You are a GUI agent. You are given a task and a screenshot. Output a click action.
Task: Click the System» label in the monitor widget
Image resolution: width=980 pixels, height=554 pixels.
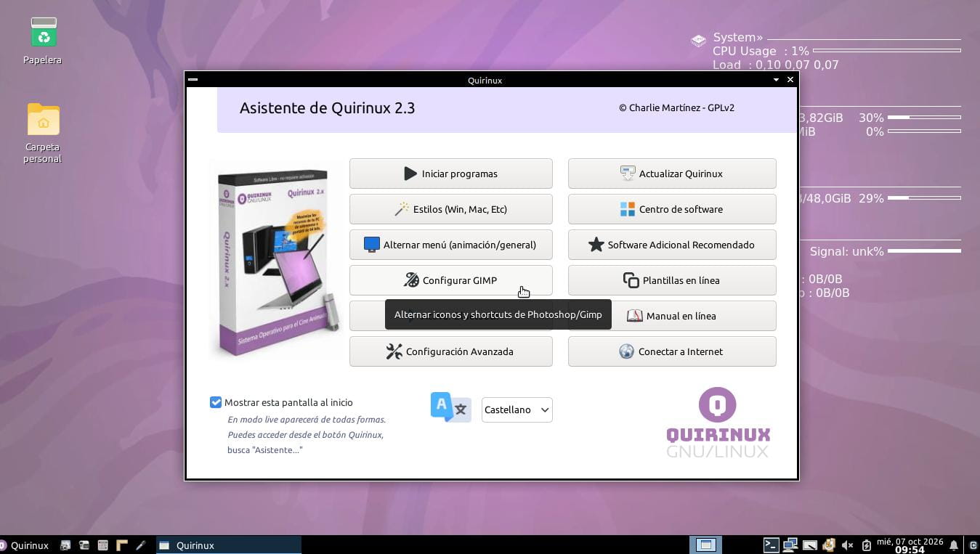click(x=737, y=38)
